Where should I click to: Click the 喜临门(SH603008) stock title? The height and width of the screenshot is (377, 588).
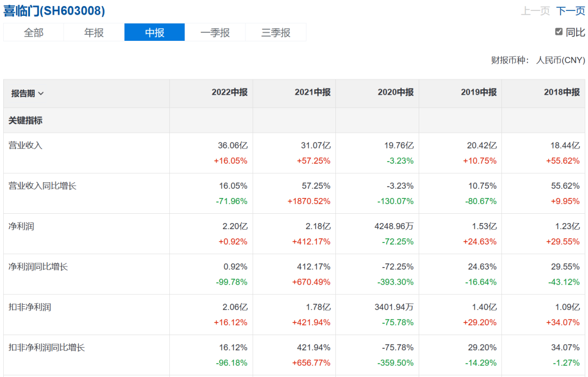54,11
